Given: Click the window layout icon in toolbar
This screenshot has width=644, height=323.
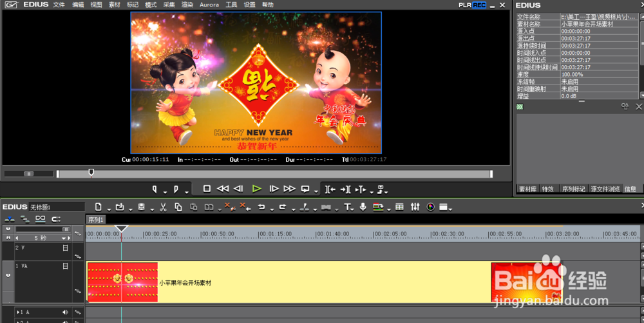Looking at the screenshot, I should click(x=443, y=207).
